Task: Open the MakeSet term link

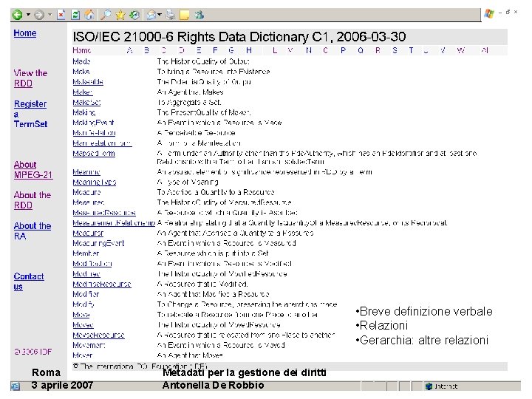Action: tap(86, 102)
